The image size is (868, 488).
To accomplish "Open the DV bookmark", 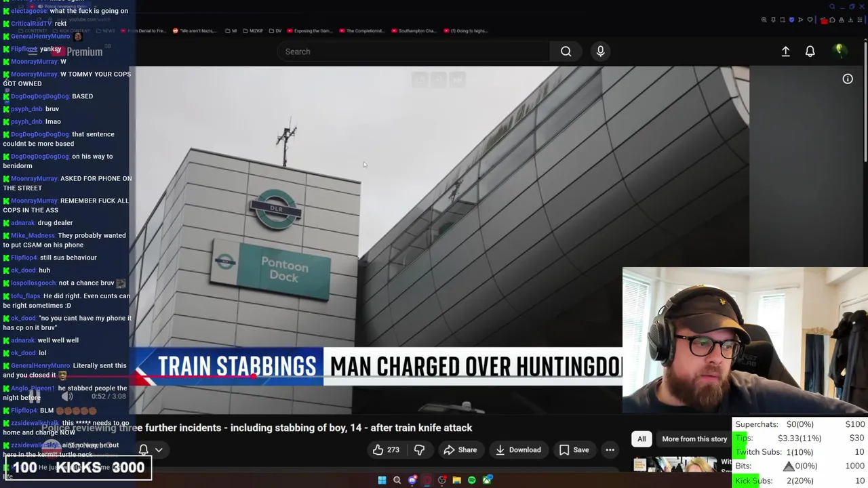I will click(x=275, y=30).
